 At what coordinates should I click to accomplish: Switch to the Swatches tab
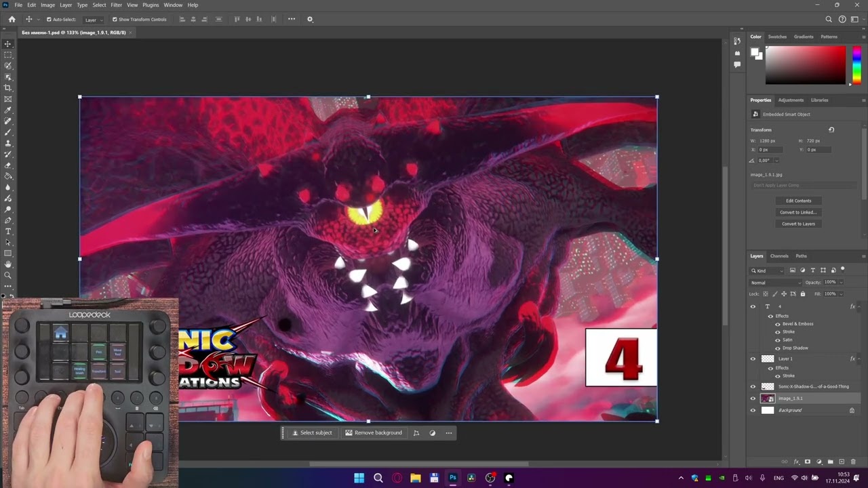tap(777, 37)
